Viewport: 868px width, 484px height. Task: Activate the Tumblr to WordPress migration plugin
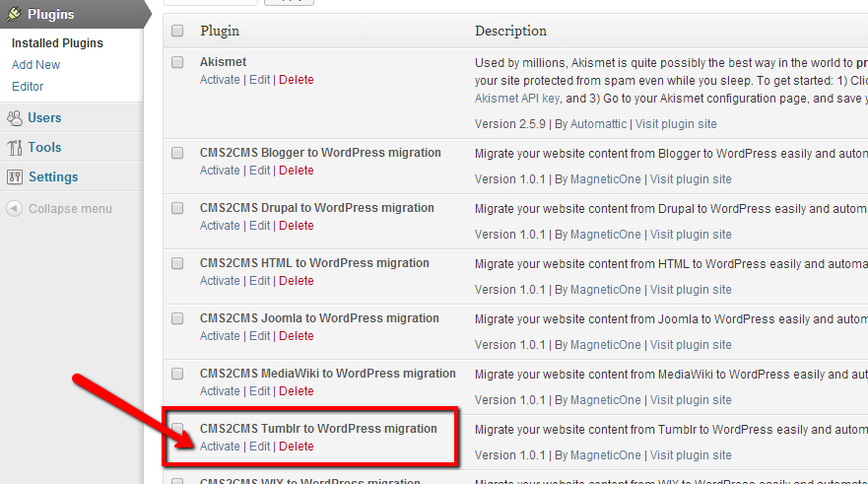220,447
